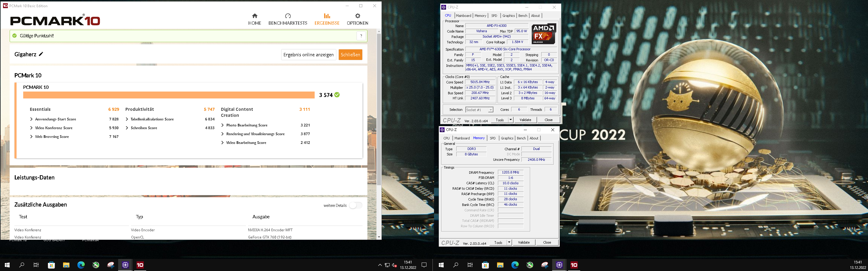Screen dimensions: 868x271
Task: Open the HOME section in PCMark 10
Action: click(254, 19)
